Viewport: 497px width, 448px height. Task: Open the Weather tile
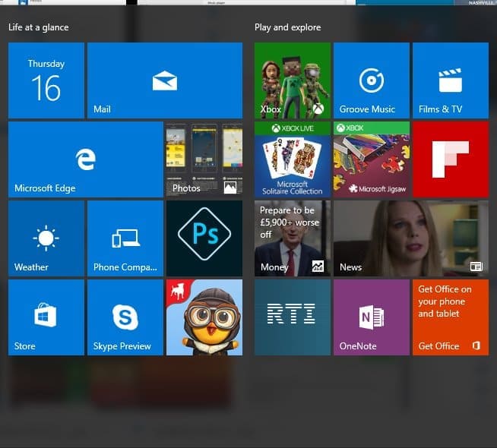tap(46, 238)
